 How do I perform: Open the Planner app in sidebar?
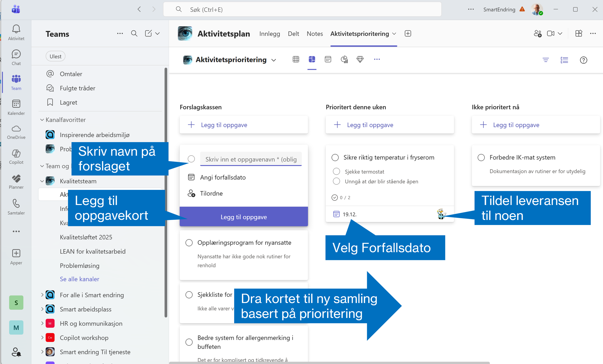coord(16,182)
